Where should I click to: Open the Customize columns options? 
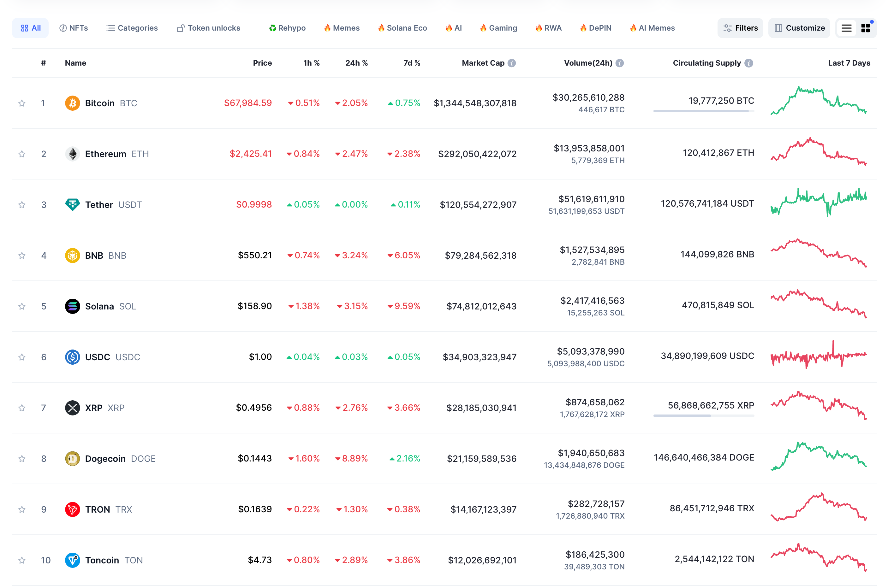(x=799, y=28)
